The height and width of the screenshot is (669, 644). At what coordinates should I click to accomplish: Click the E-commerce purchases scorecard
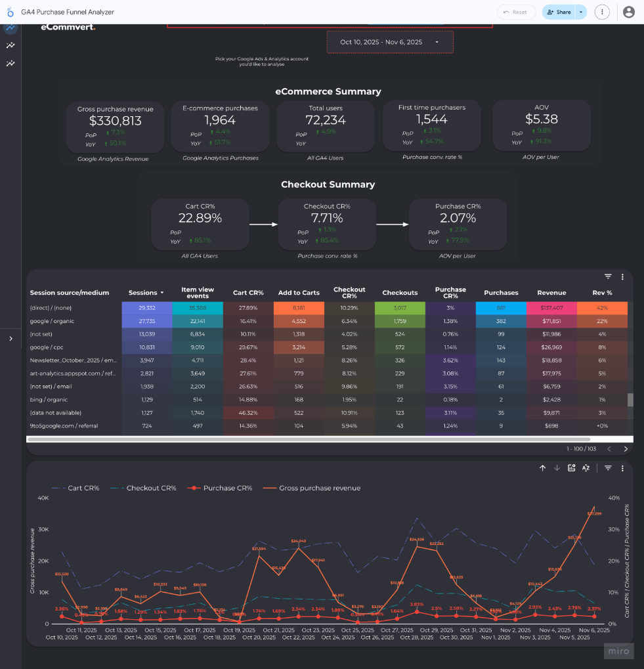[x=220, y=126]
